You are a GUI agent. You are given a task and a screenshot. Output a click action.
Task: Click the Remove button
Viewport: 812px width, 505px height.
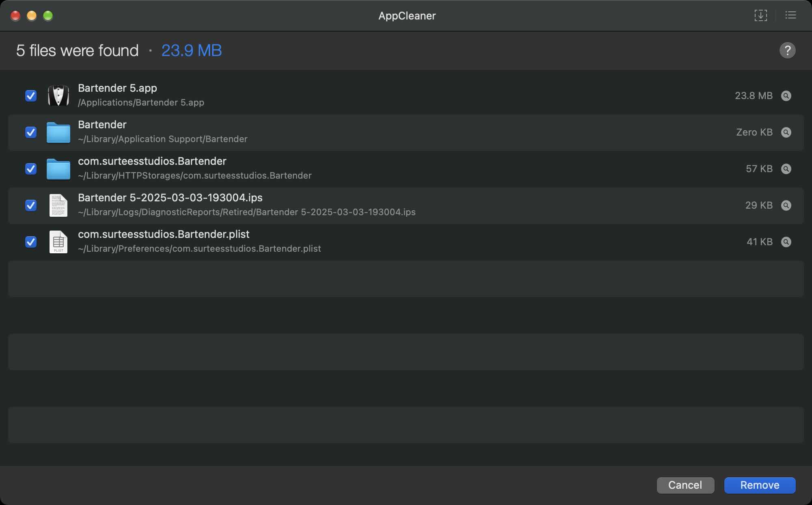[760, 485]
